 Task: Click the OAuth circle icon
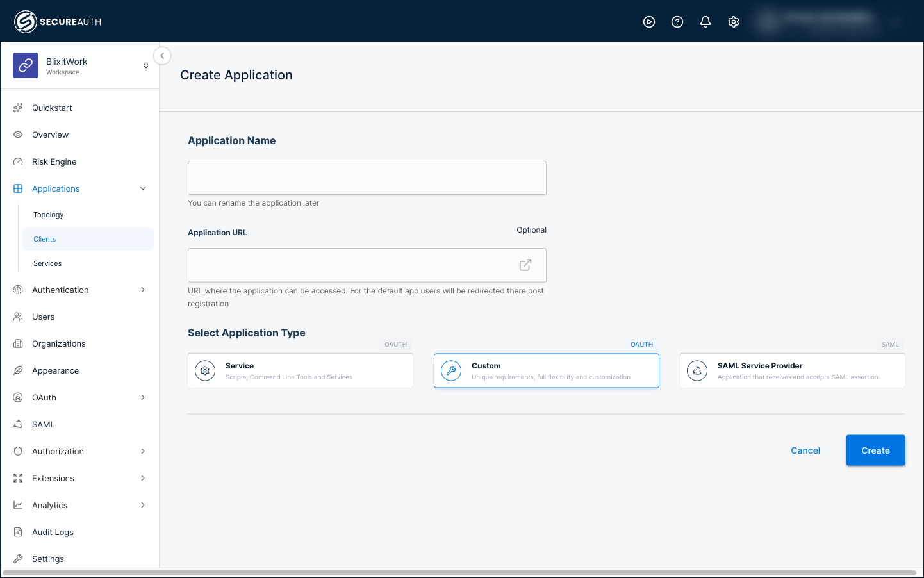[x=18, y=397]
